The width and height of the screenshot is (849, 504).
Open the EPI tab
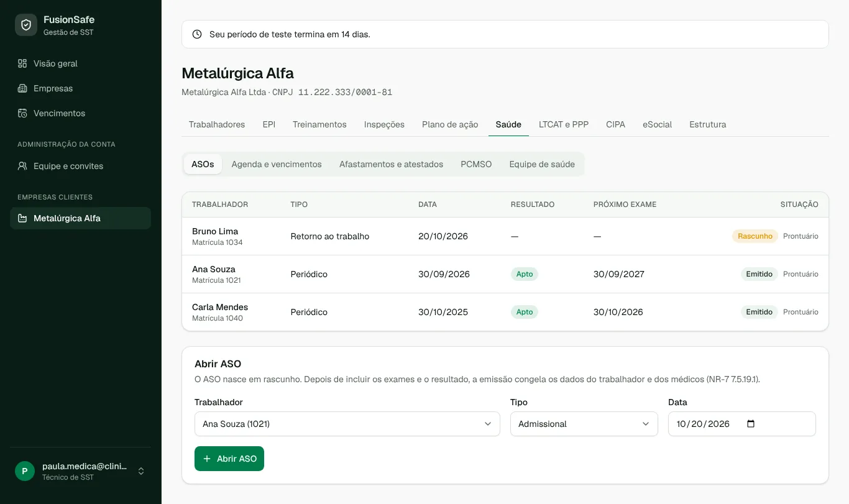269,124
